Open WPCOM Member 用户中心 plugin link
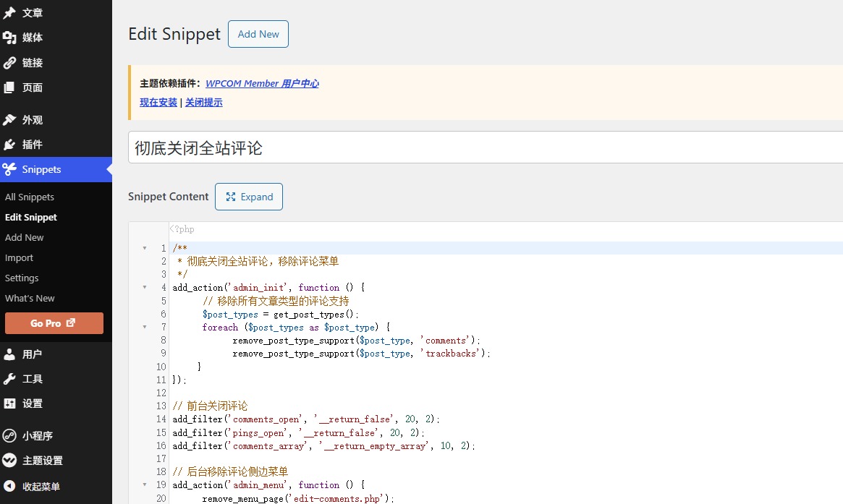The height and width of the screenshot is (504, 843). (263, 83)
